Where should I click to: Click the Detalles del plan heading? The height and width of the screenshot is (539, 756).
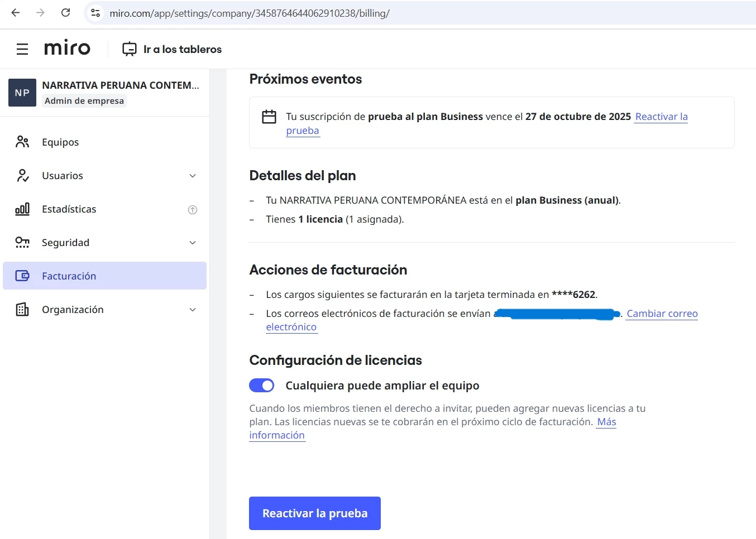pos(303,176)
